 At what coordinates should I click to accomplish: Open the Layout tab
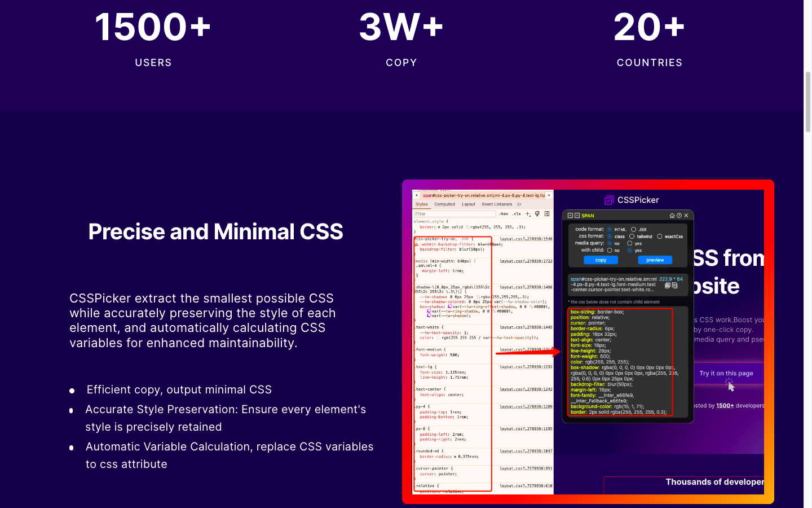pyautogui.click(x=469, y=204)
